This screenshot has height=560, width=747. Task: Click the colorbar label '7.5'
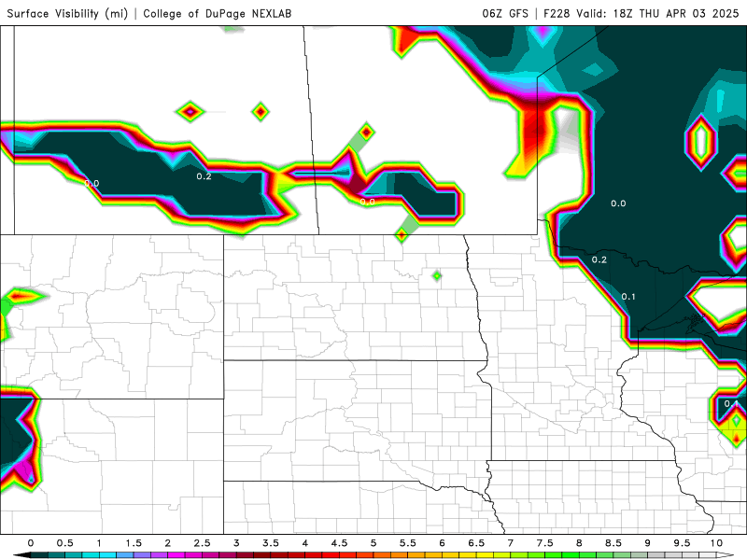coord(545,543)
